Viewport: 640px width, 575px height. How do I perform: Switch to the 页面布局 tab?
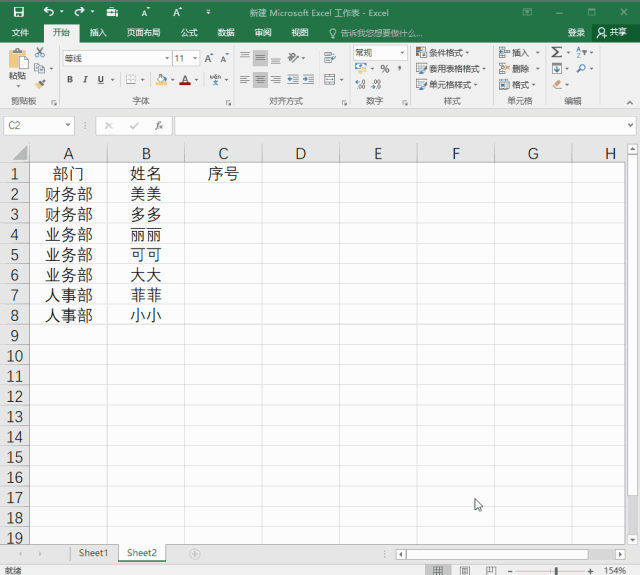tap(143, 33)
